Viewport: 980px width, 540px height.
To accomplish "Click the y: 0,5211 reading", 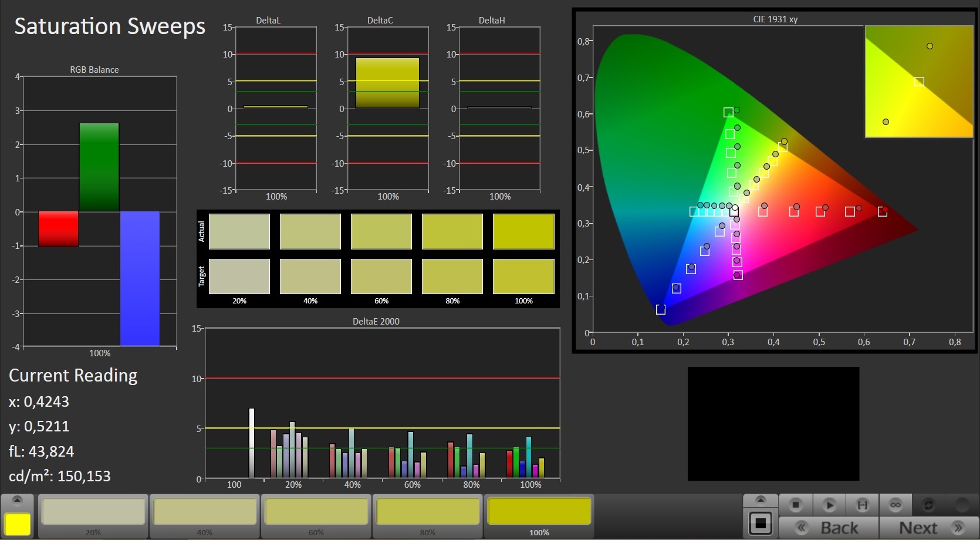I will tap(39, 426).
